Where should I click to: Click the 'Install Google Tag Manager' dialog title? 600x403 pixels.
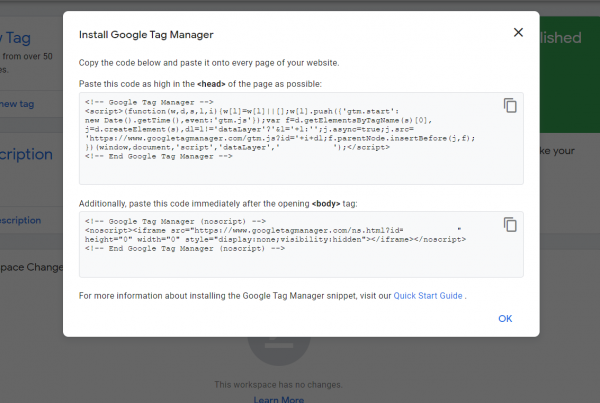tap(146, 35)
